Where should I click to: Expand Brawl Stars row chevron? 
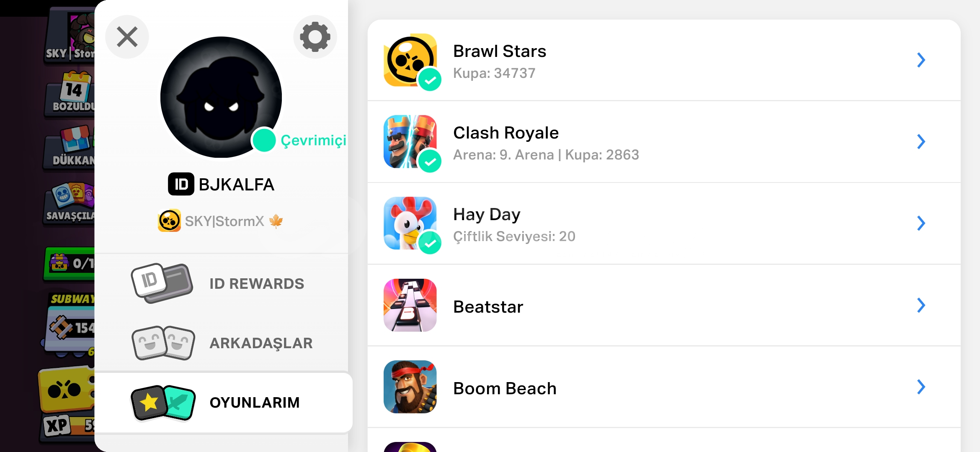(921, 60)
